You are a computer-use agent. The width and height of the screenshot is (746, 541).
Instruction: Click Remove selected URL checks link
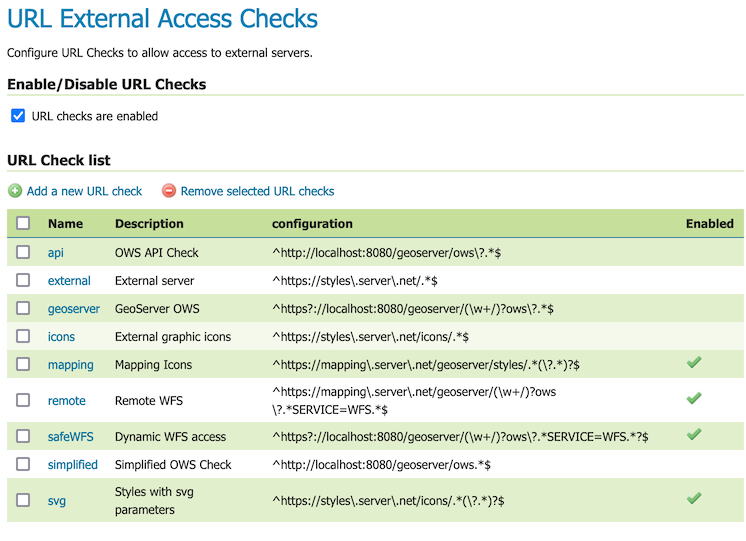[257, 191]
